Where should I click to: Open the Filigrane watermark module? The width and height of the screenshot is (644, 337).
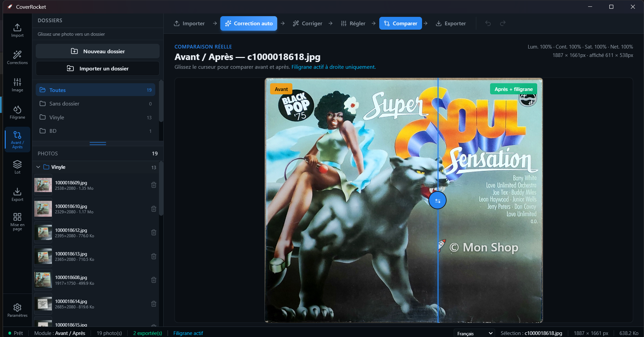tap(17, 112)
